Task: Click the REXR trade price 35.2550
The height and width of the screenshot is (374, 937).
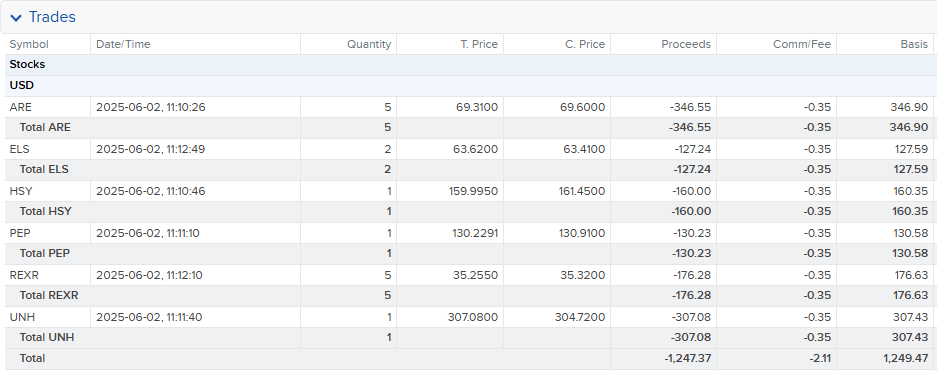Action: point(476,275)
